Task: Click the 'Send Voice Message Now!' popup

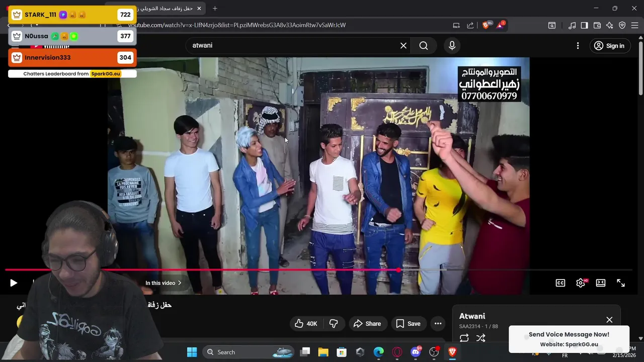Action: (569, 339)
